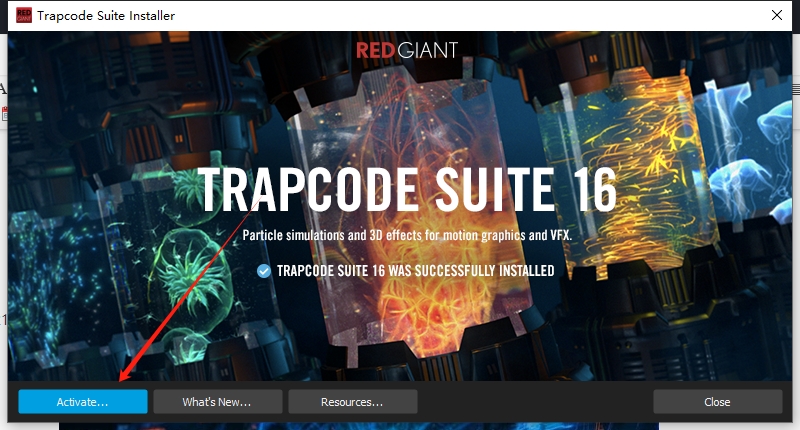The image size is (800, 430).
Task: Click the Close button in the bottom bar
Action: pyautogui.click(x=717, y=402)
